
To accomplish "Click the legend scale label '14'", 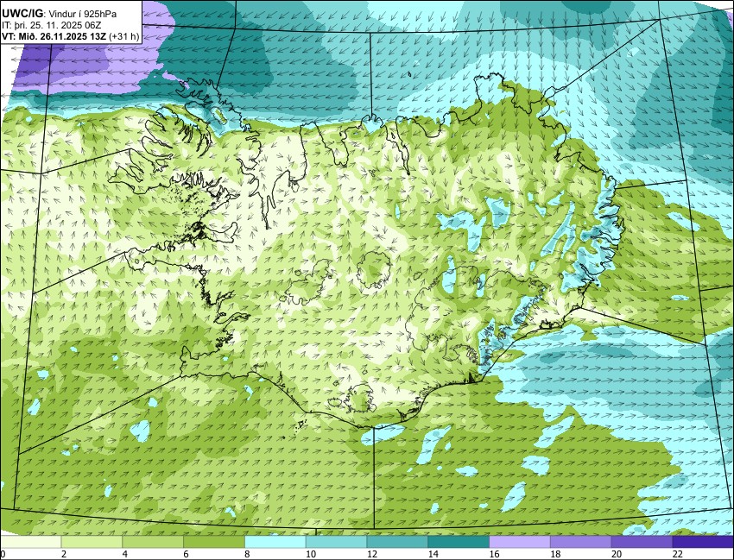I will pos(433,554).
